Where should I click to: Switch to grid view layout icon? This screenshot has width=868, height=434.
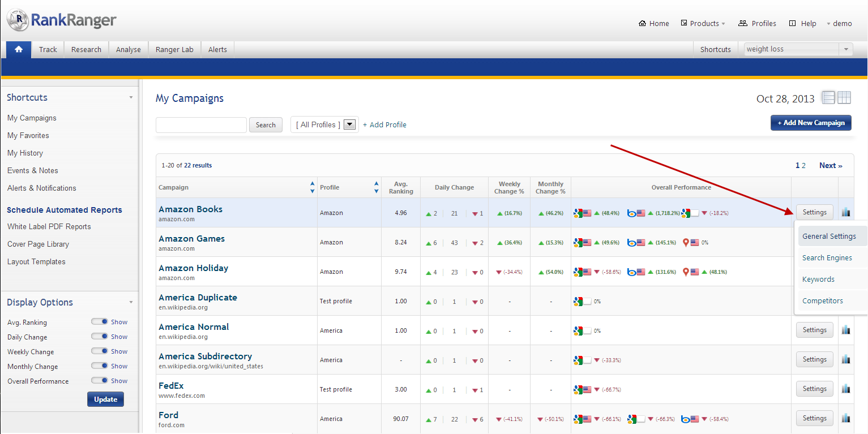(x=844, y=98)
